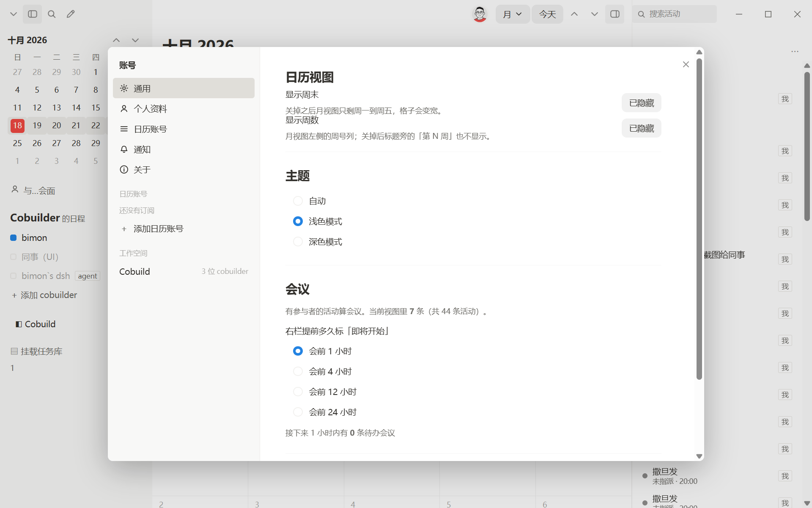Open the 通知 settings tab
This screenshot has width=812, height=508.
pos(184,149)
